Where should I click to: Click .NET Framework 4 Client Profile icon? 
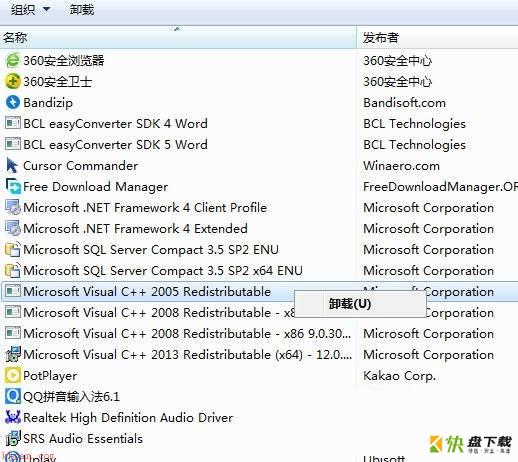[13, 208]
